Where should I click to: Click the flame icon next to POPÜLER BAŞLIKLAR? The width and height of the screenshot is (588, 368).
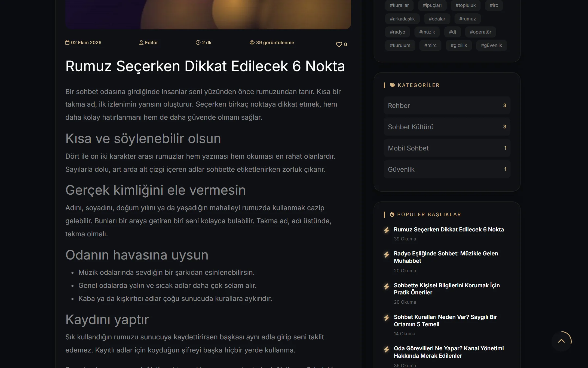click(392, 214)
